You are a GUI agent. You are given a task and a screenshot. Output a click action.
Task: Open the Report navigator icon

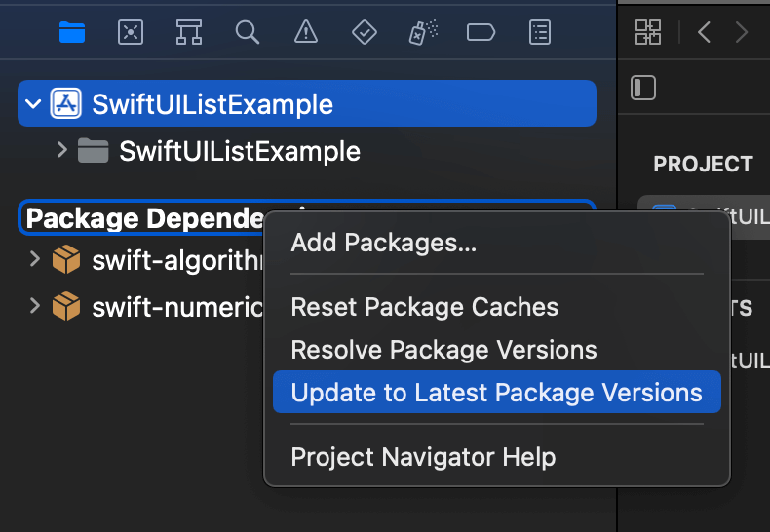[540, 32]
